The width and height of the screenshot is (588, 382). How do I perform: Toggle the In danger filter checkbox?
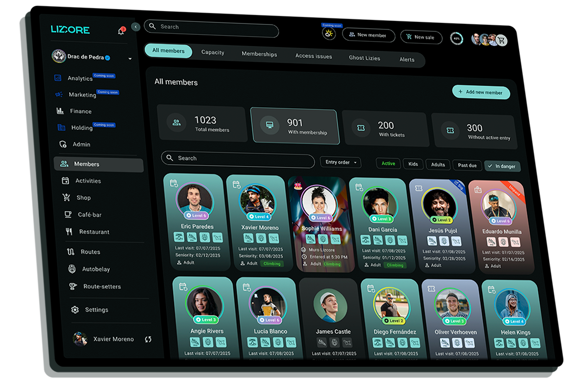click(502, 167)
